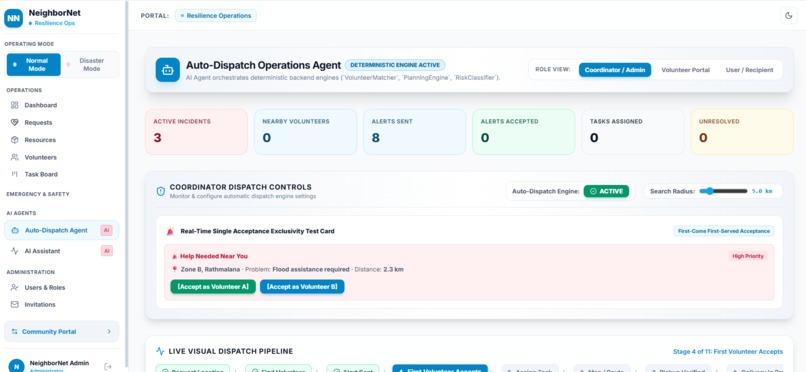Click the pulse icon next to Live Visual Dispatch Pipeline

coord(160,351)
